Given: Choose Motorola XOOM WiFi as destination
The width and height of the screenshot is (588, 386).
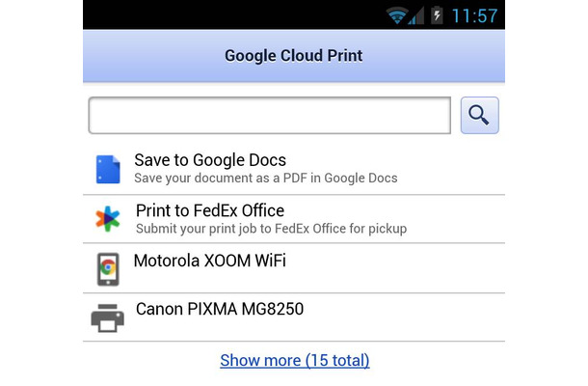Looking at the screenshot, I should click(294, 268).
